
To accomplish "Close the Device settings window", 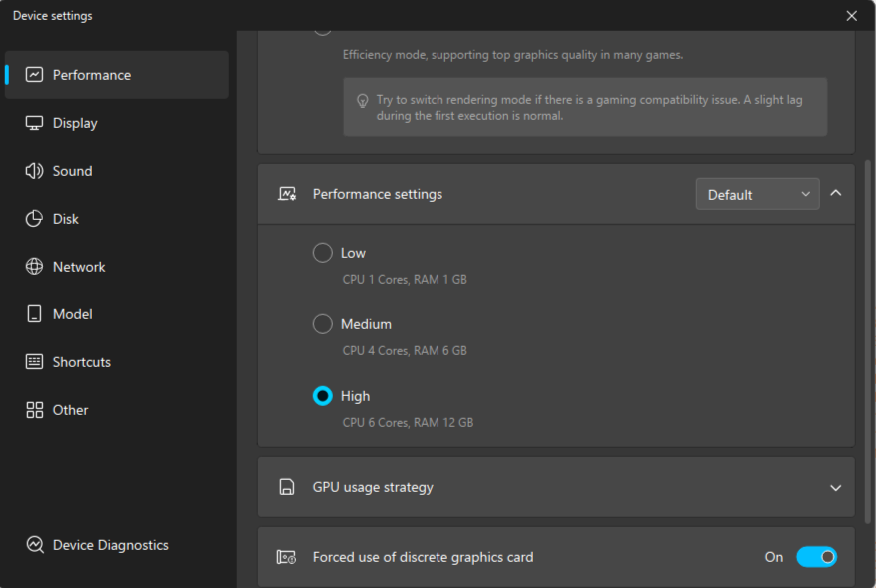I will point(852,16).
